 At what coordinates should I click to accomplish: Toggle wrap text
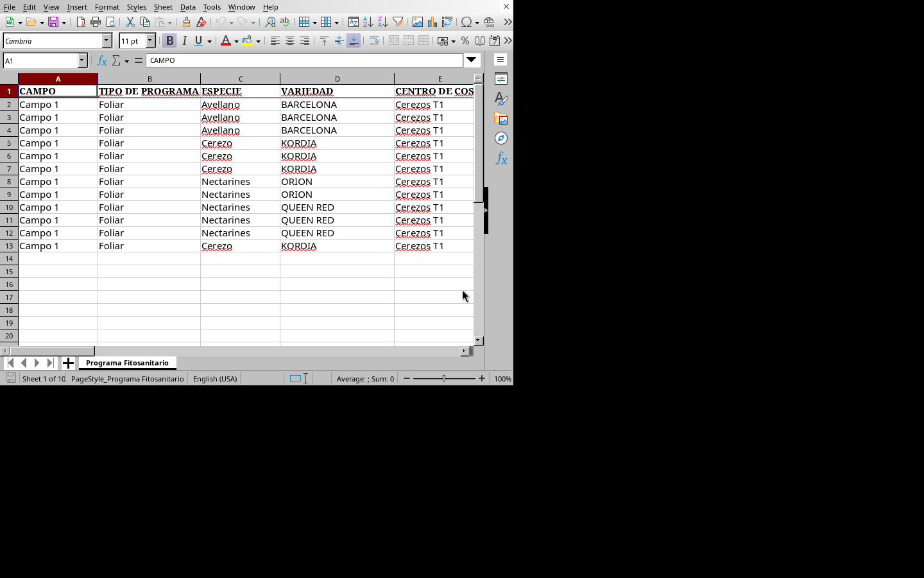click(x=373, y=40)
